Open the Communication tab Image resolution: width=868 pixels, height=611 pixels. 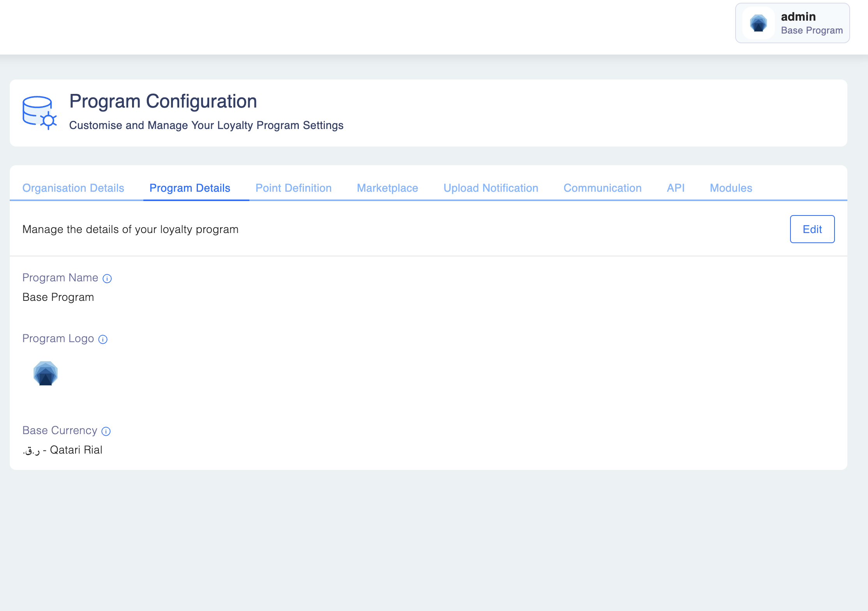click(602, 188)
